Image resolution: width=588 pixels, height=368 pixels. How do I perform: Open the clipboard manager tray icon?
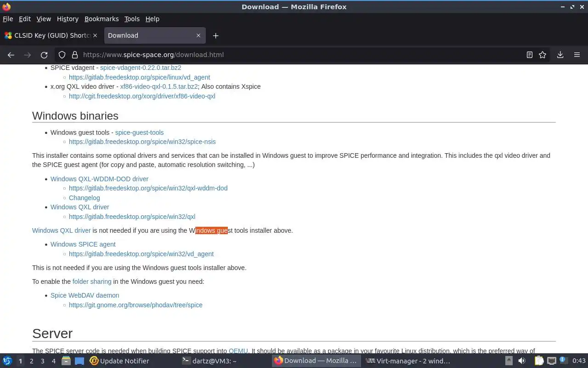pyautogui.click(x=539, y=361)
